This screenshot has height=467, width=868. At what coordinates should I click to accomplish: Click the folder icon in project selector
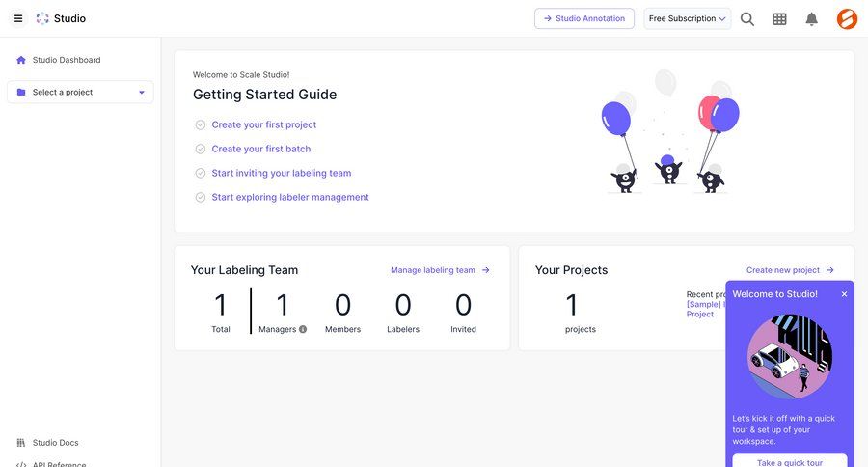point(21,92)
